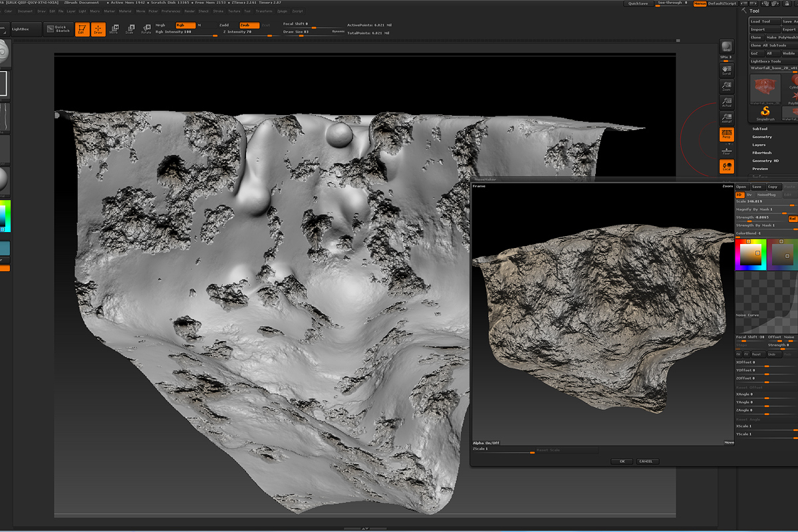Select the SimpleBrush tool icon
Image resolution: width=798 pixels, height=532 pixels.
click(x=765, y=112)
